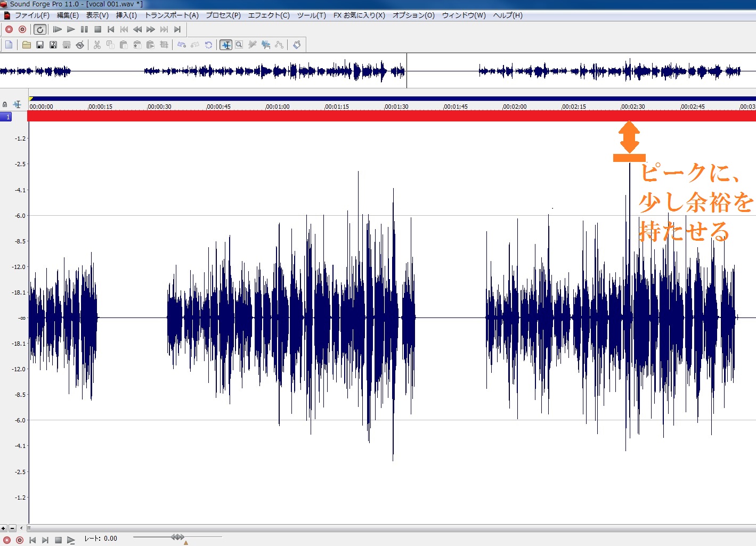
Task: Create a new file with the New icon
Action: [x=9, y=45]
